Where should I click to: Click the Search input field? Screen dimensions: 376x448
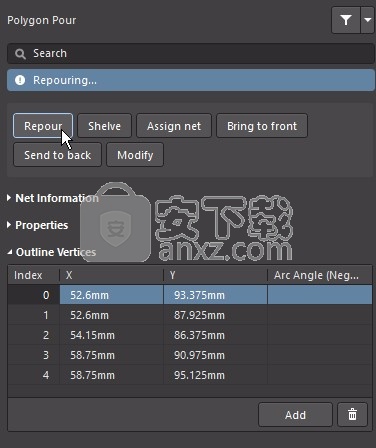pos(191,53)
